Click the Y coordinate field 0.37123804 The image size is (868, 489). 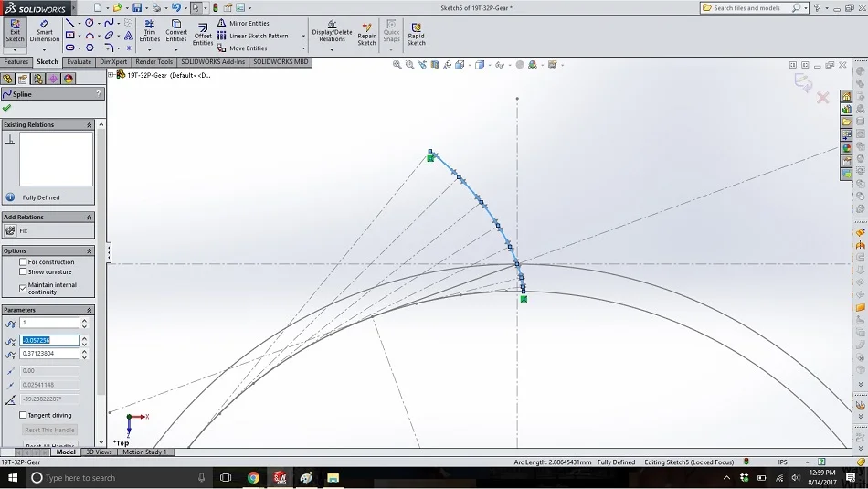(x=50, y=354)
